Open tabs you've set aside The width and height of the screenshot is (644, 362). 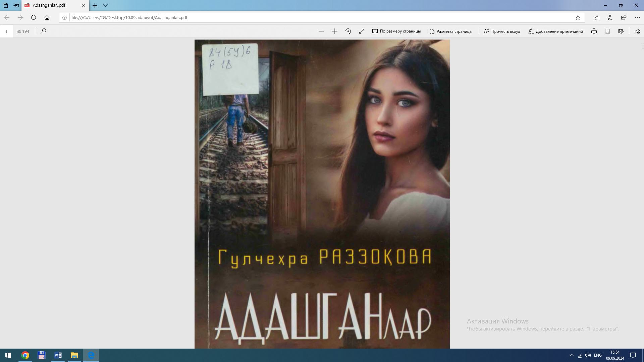pyautogui.click(x=5, y=5)
